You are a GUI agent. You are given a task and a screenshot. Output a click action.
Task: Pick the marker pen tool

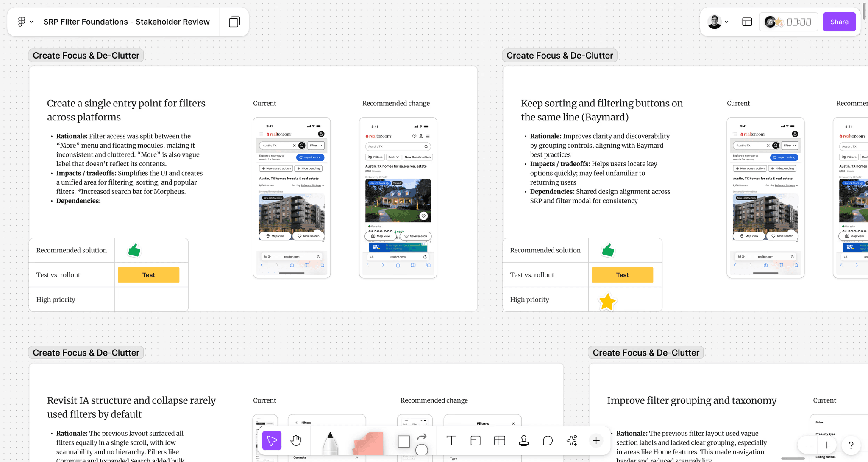[330, 444]
